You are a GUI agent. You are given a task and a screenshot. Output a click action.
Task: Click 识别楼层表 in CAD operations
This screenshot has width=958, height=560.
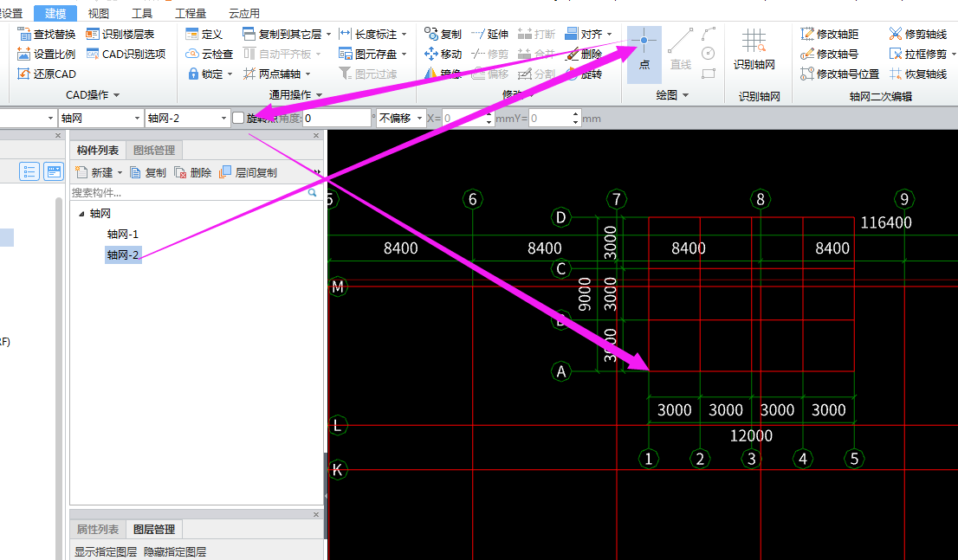pos(120,35)
